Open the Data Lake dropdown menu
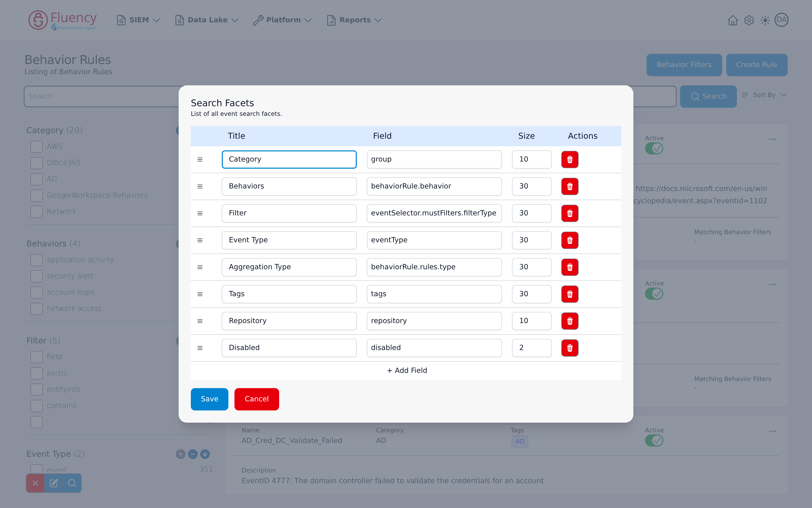Image resolution: width=812 pixels, height=508 pixels. pos(207,20)
